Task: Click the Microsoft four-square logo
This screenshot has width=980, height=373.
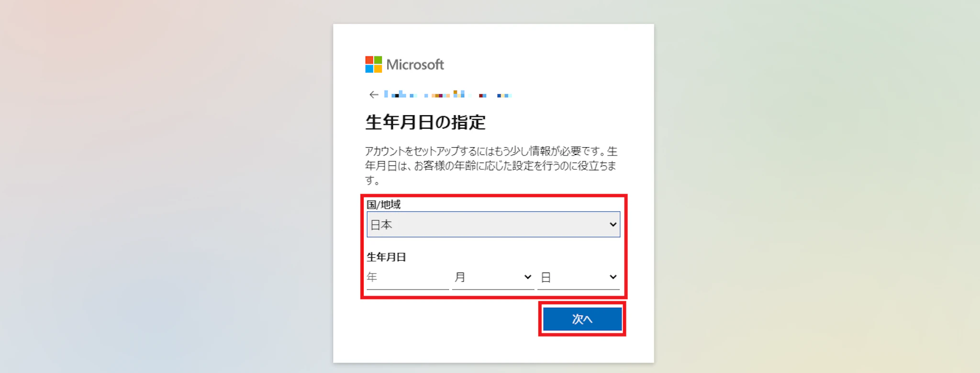Action: point(374,65)
